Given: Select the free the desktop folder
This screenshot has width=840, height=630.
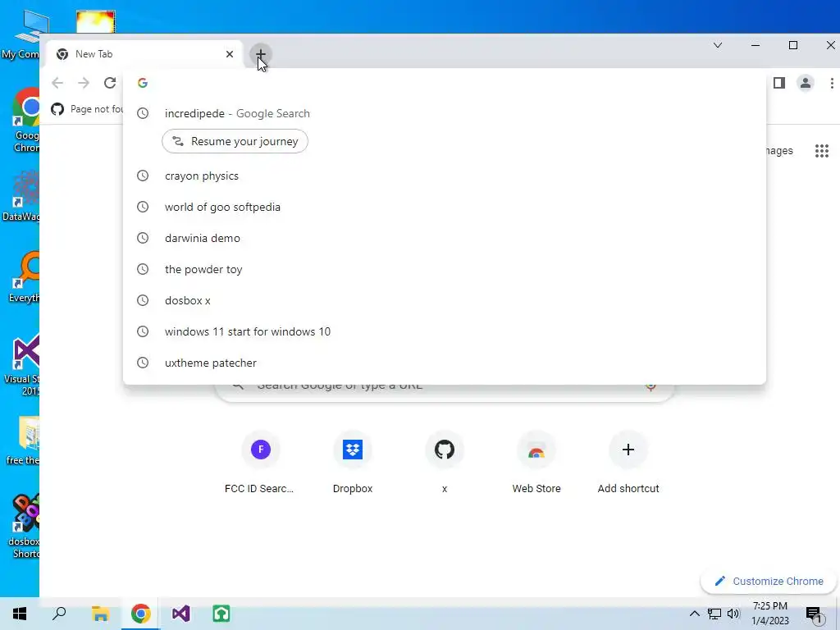Looking at the screenshot, I should (24, 441).
